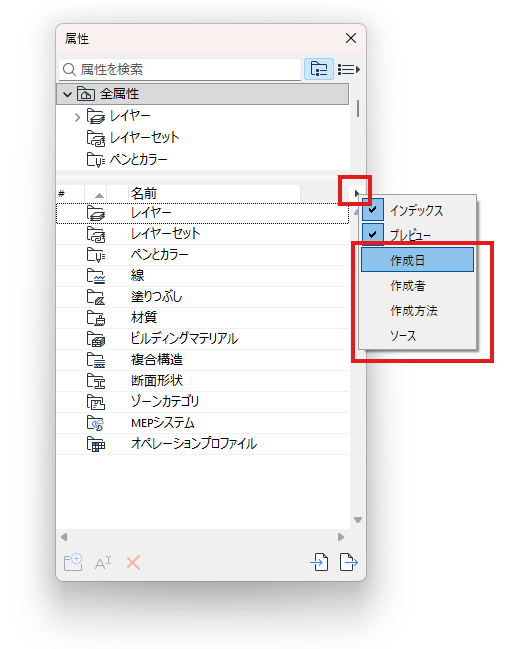Click the 線 folder icon
The height and width of the screenshot is (649, 507).
[96, 276]
